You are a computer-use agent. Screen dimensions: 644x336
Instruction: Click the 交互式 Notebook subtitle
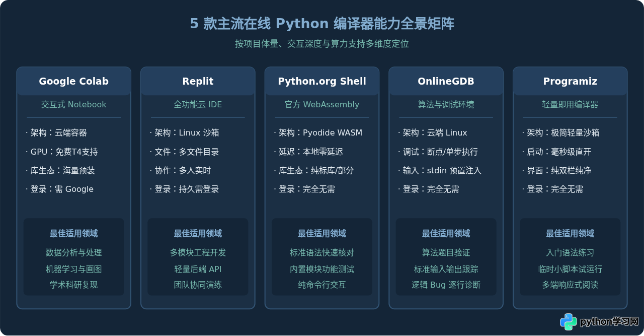point(74,105)
